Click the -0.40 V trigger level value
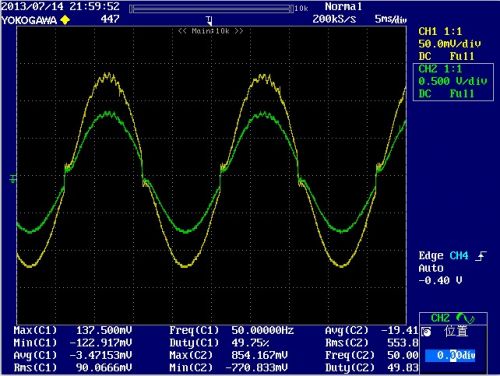Viewport: 500px width, 376px height. (x=440, y=281)
